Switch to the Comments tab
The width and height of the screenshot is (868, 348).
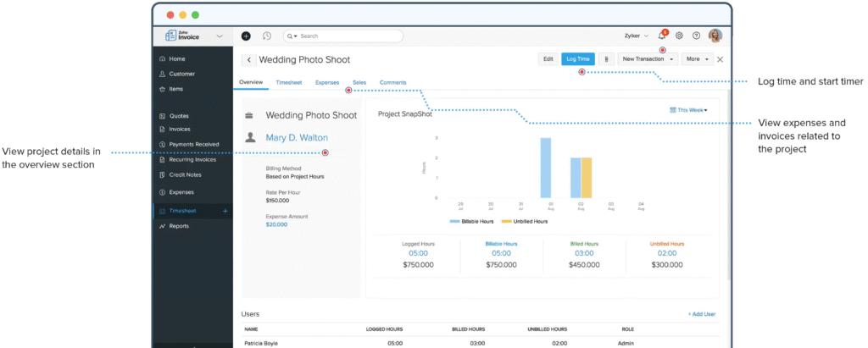pyautogui.click(x=392, y=82)
